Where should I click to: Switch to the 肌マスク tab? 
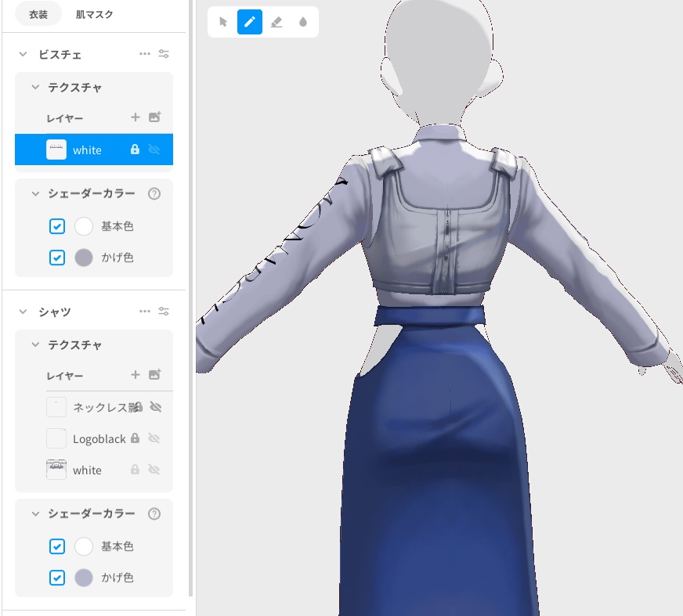(x=94, y=13)
